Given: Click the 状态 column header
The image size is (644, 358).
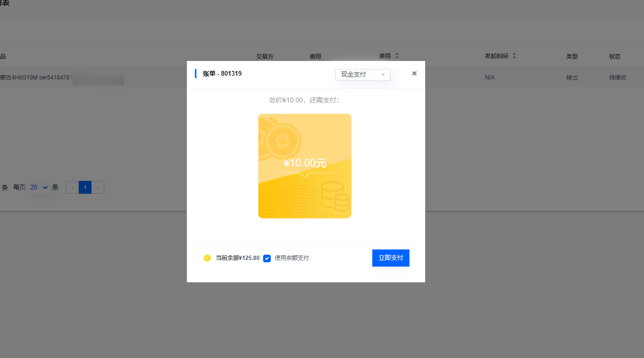Looking at the screenshot, I should (615, 56).
